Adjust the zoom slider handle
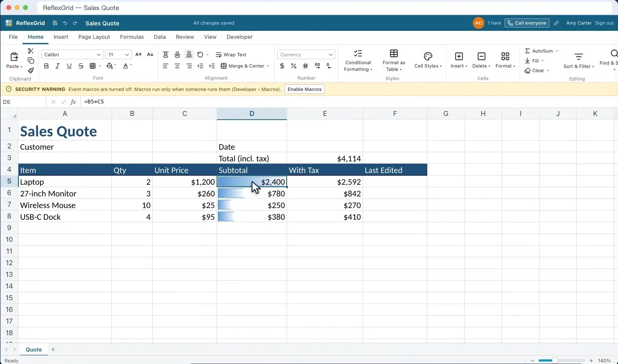 tap(555, 360)
